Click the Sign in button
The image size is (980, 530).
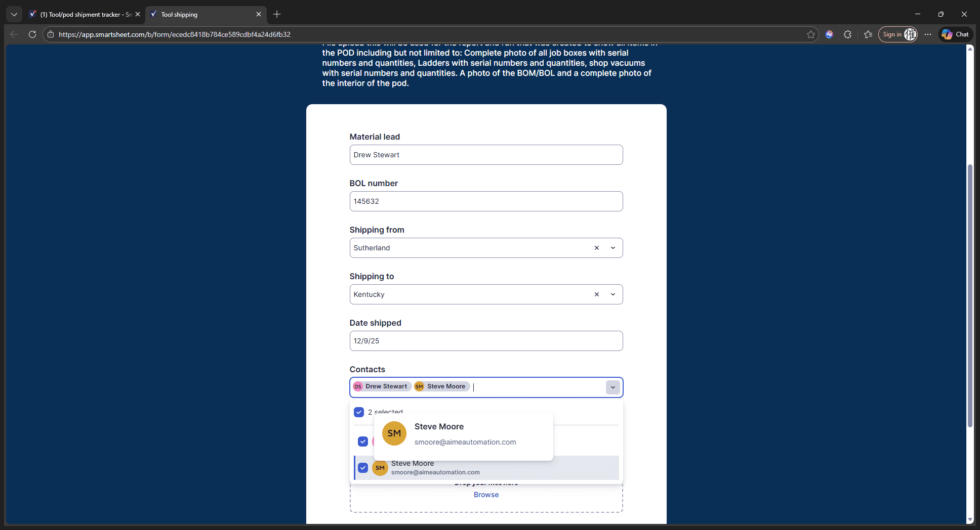tap(897, 34)
